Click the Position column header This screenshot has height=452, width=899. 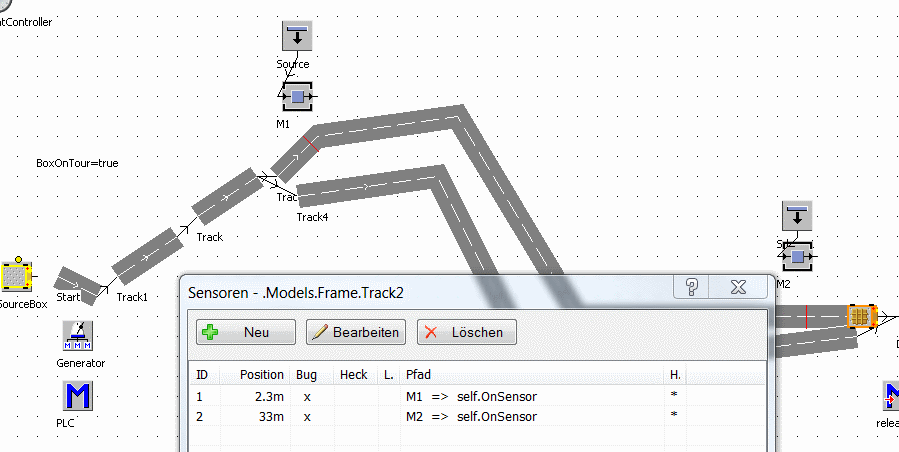tap(261, 374)
